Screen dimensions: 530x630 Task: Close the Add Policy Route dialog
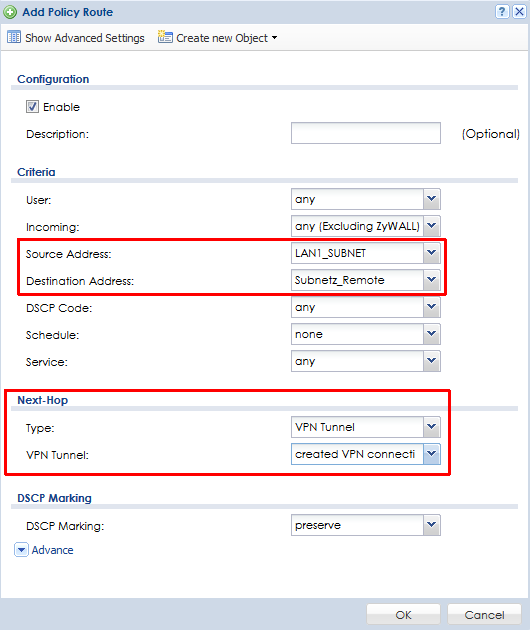519,11
